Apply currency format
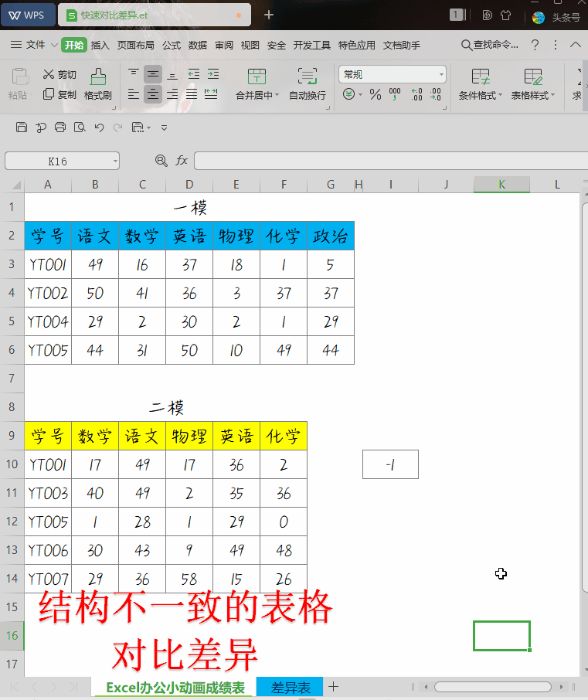 point(348,94)
